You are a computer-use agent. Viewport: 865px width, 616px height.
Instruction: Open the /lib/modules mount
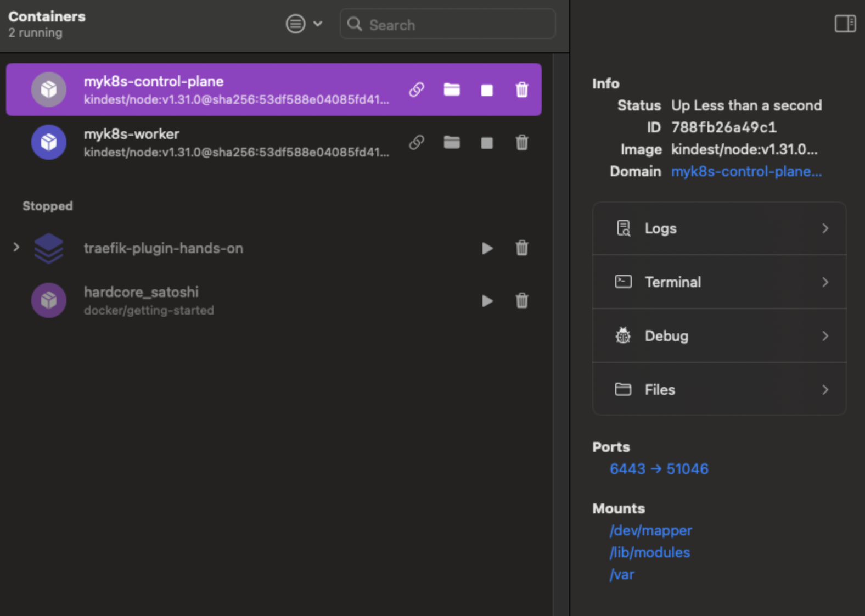click(649, 552)
